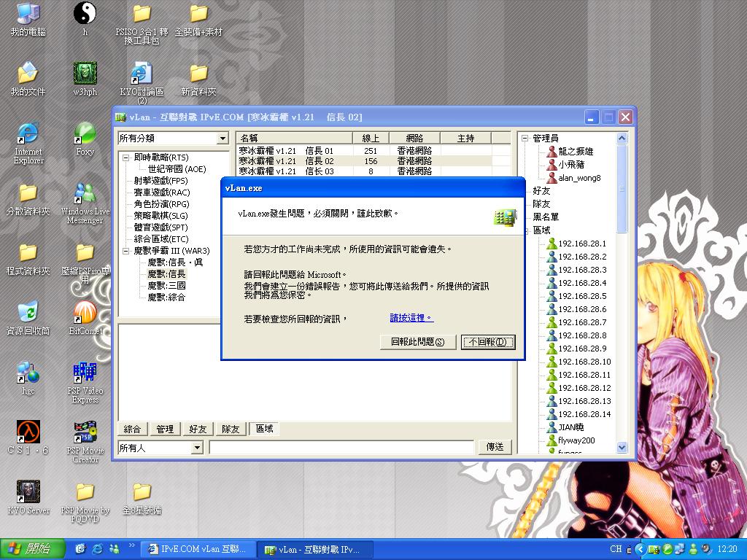The height and width of the screenshot is (560, 747).
Task: Open the 所有分類 category dropdown
Action: pos(173,138)
